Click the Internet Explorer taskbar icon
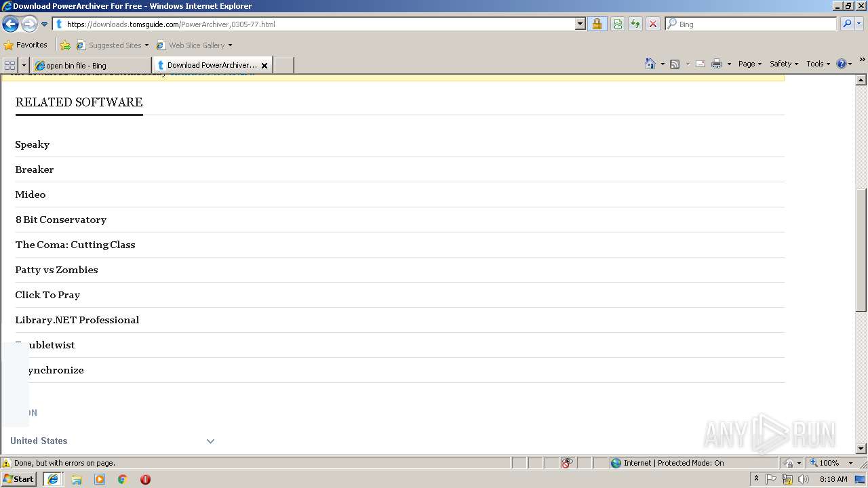 (x=53, y=479)
